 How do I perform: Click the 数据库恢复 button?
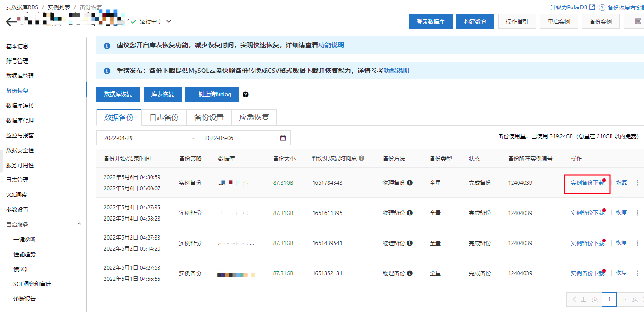point(118,94)
